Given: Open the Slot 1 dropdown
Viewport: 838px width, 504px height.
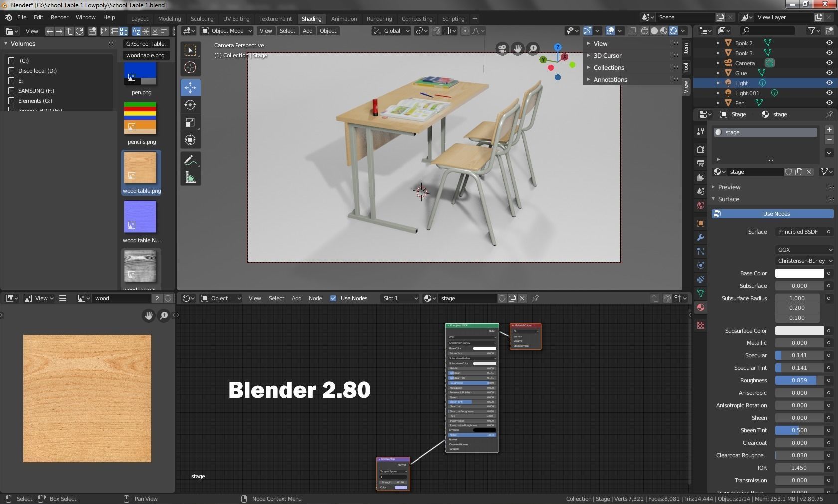Looking at the screenshot, I should [x=400, y=298].
